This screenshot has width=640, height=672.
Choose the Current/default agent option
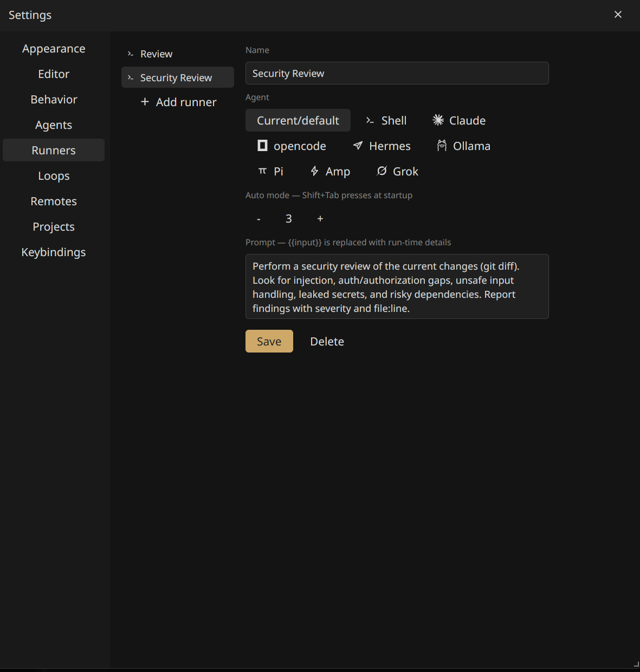click(x=298, y=120)
